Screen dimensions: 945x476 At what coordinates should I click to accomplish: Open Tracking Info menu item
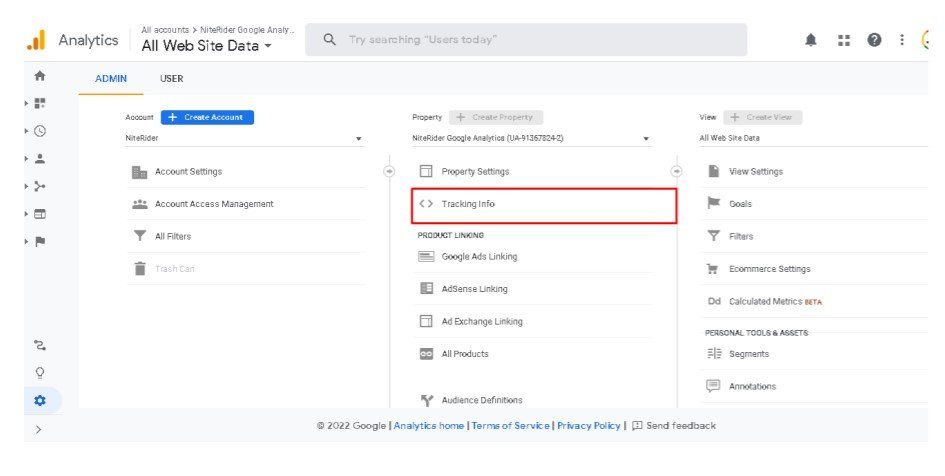pos(544,205)
